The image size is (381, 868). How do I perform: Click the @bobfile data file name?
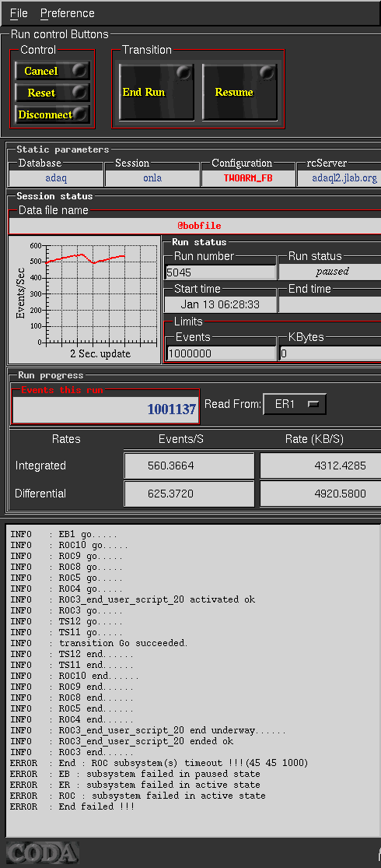point(199,225)
